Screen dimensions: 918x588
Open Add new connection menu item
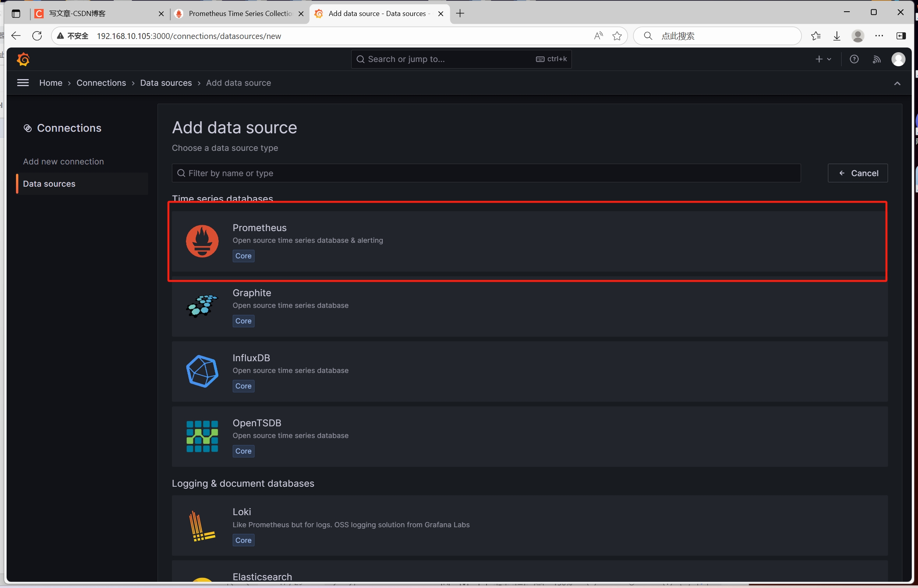(x=64, y=161)
